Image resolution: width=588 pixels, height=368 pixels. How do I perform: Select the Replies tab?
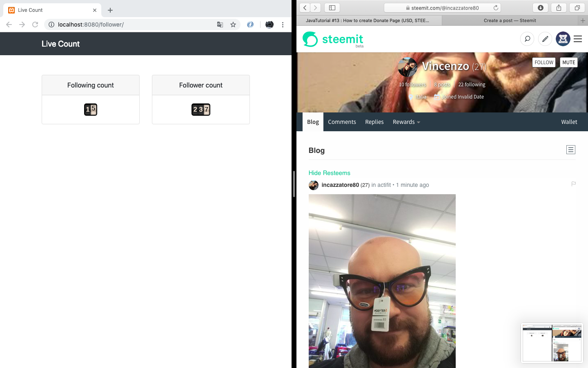[374, 122]
